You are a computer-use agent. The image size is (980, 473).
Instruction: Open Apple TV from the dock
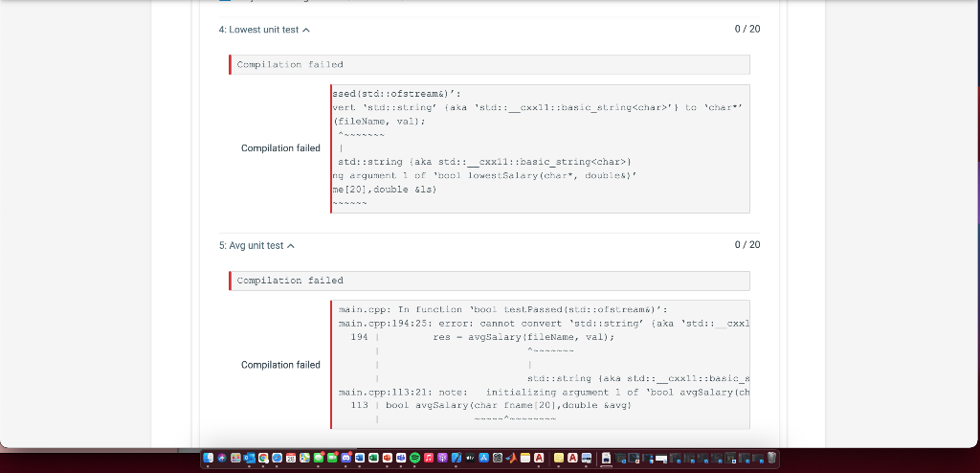point(470,458)
